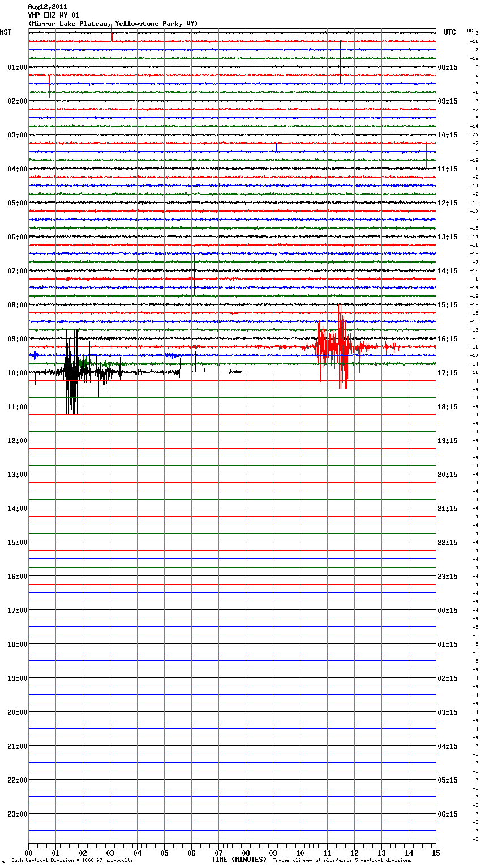Click the 10:15 UTC time label
This screenshot has width=481, height=868.
click(448, 135)
